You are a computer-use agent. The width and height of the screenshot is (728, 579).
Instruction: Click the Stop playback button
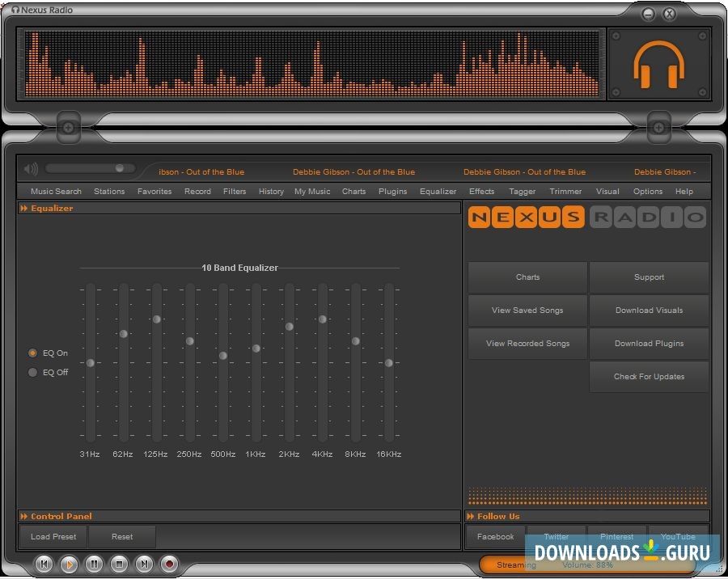[x=120, y=564]
